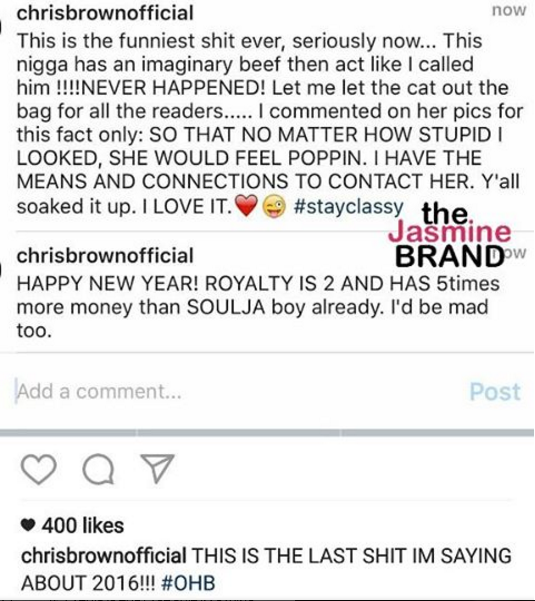
Task: Select the HAPPY NEW YEAR comment text
Action: (258, 307)
